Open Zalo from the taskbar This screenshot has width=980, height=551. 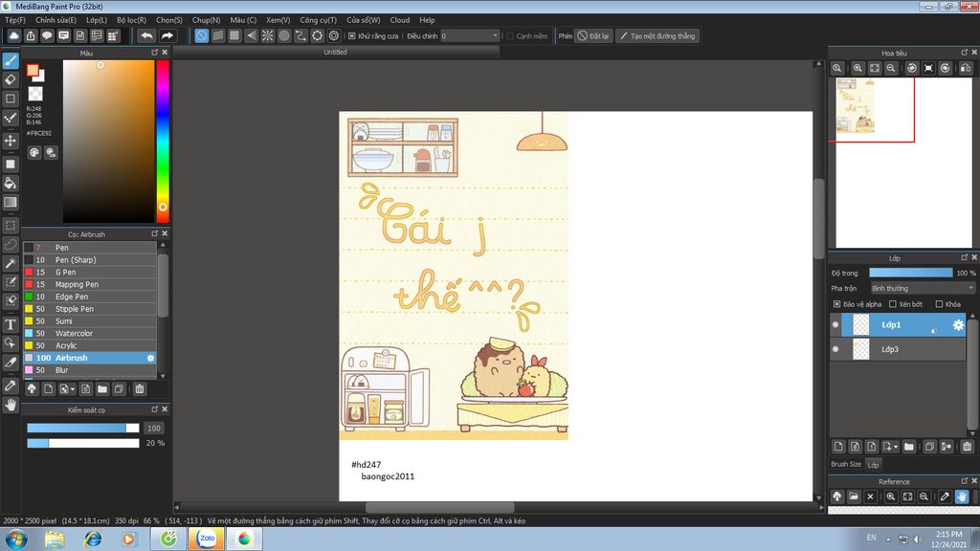point(207,539)
